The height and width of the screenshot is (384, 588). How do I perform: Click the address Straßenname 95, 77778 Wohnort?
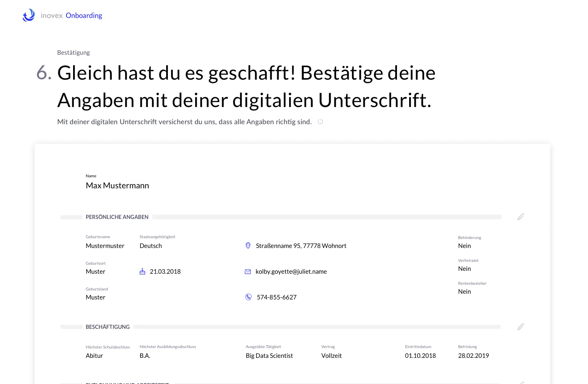(x=301, y=246)
